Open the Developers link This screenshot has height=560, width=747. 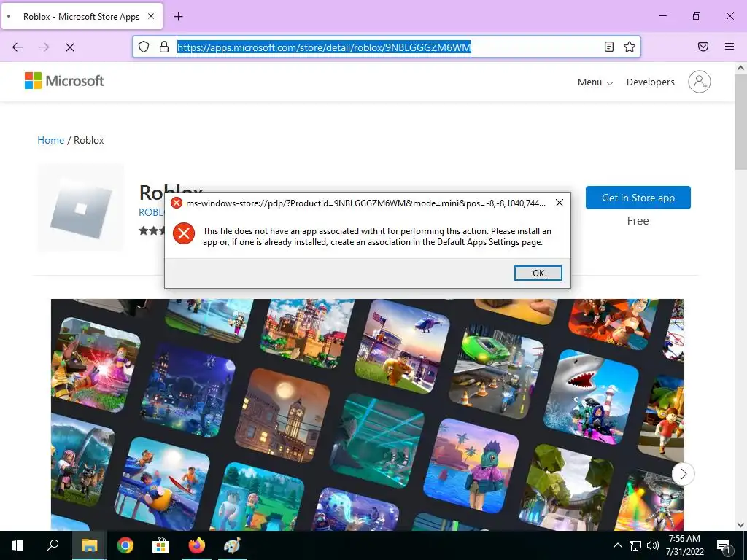(x=650, y=82)
